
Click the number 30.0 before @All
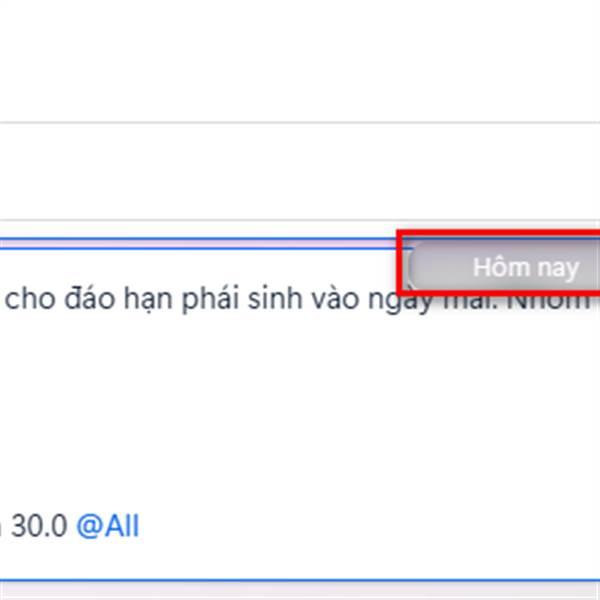[39, 526]
